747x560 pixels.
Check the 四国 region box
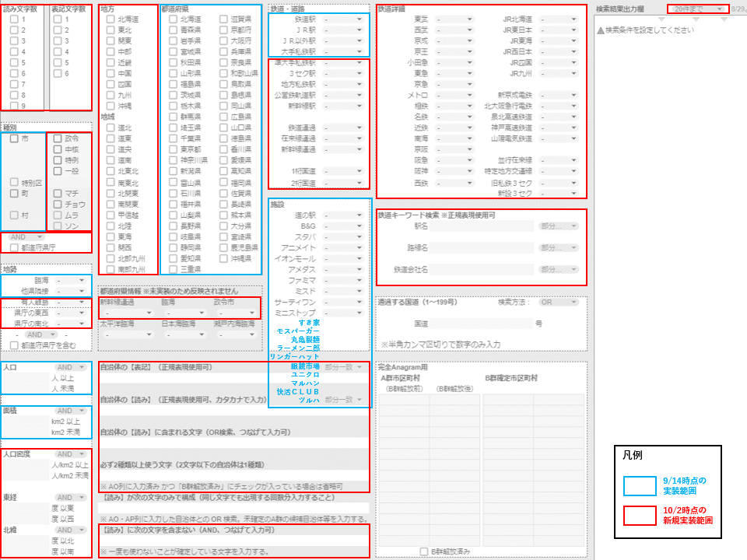110,84
